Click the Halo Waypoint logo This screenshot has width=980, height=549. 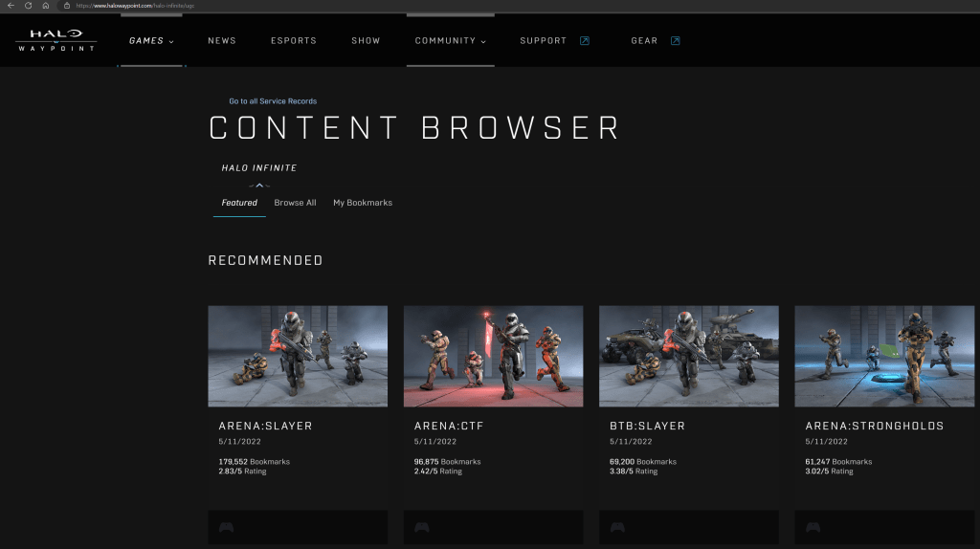[x=56, y=40]
